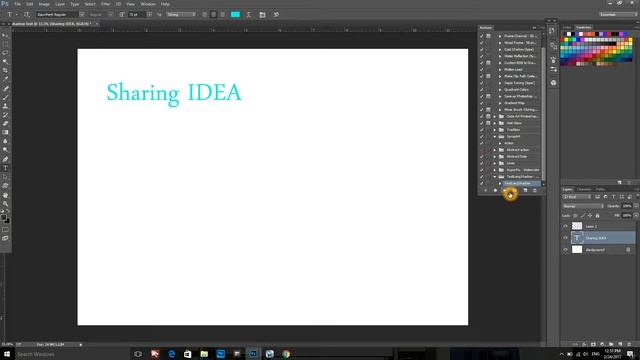Open the Warp Text dialog
640x360 pixels.
pyautogui.click(x=249, y=15)
